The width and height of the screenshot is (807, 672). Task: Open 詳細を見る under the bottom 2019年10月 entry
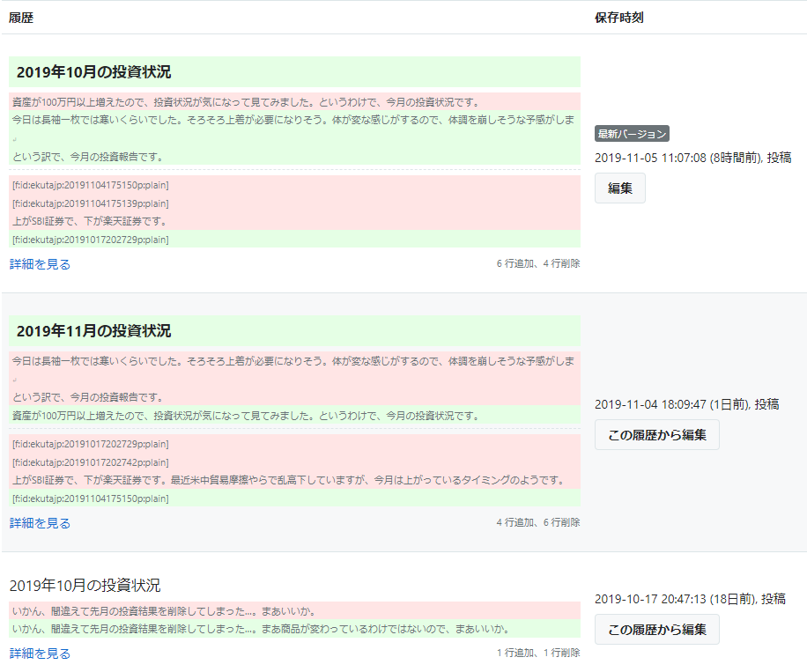coord(40,654)
